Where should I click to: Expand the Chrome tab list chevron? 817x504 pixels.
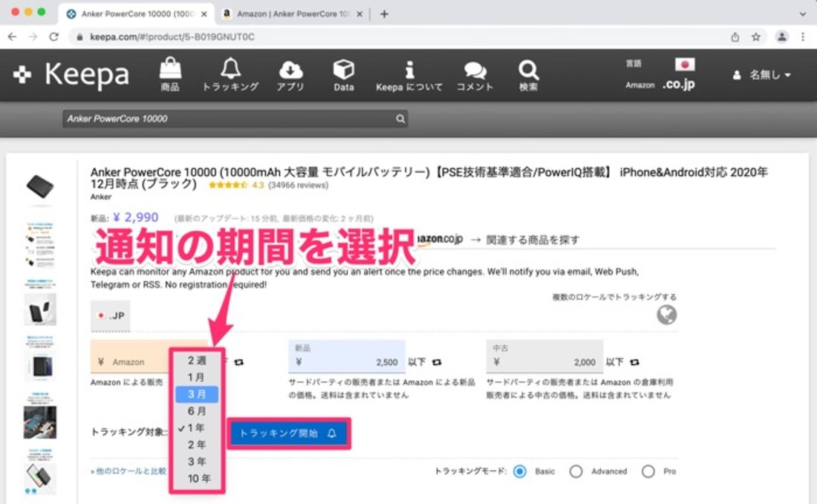pyautogui.click(x=802, y=14)
